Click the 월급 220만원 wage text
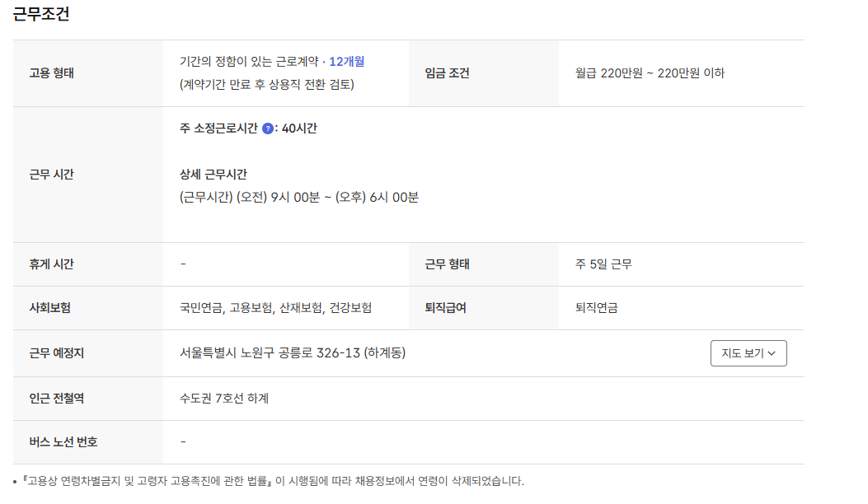 pos(650,73)
